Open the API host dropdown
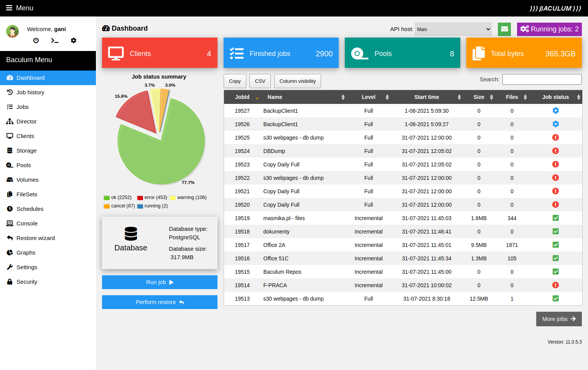The width and height of the screenshot is (588, 370). [x=453, y=29]
